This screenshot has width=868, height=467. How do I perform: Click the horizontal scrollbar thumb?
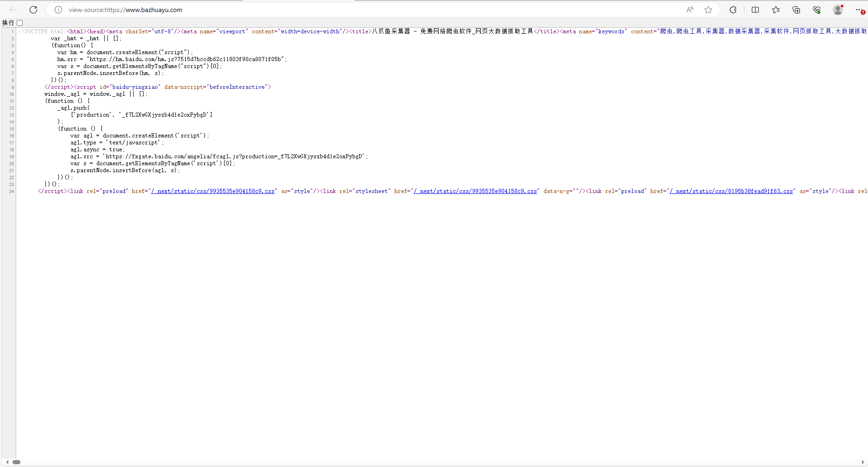(16, 462)
